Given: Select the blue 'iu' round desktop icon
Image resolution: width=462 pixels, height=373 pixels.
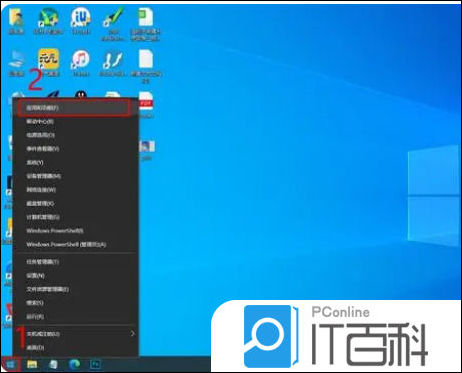Looking at the screenshot, I should pos(81,21).
